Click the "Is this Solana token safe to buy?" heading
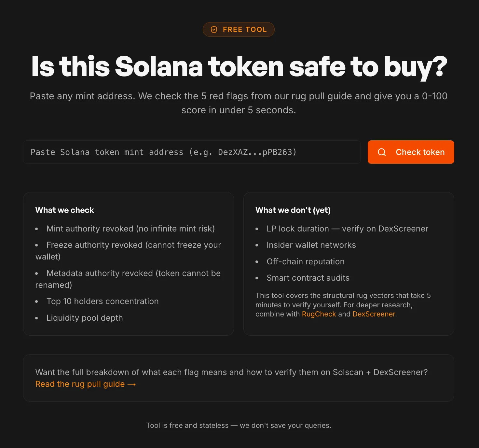Screen dimensions: 479x448 click(239, 67)
